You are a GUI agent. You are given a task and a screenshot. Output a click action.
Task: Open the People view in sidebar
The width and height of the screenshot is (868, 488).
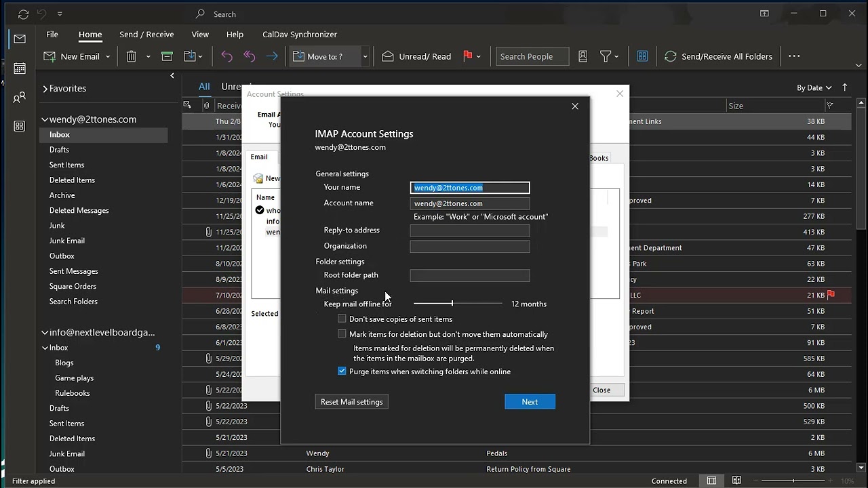20,98
